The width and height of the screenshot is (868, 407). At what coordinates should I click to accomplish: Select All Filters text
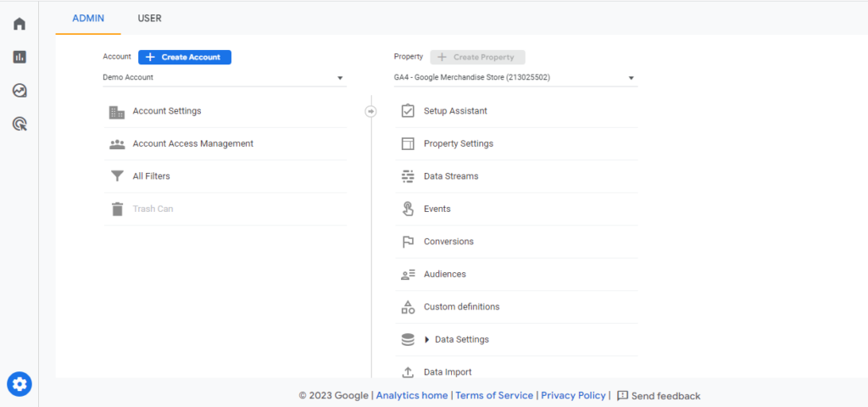tap(151, 176)
